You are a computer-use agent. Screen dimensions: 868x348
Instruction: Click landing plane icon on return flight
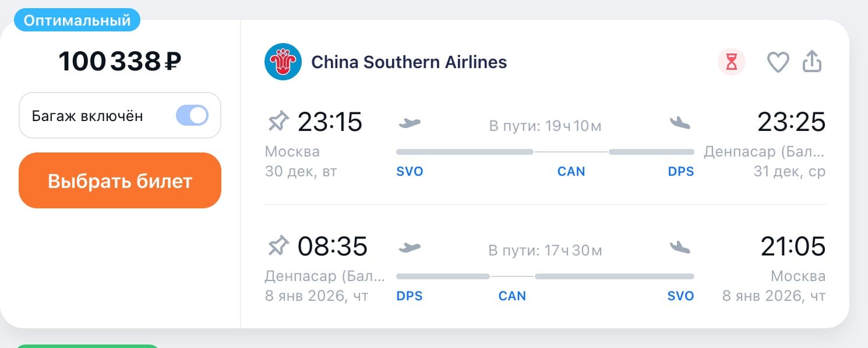coord(680,247)
